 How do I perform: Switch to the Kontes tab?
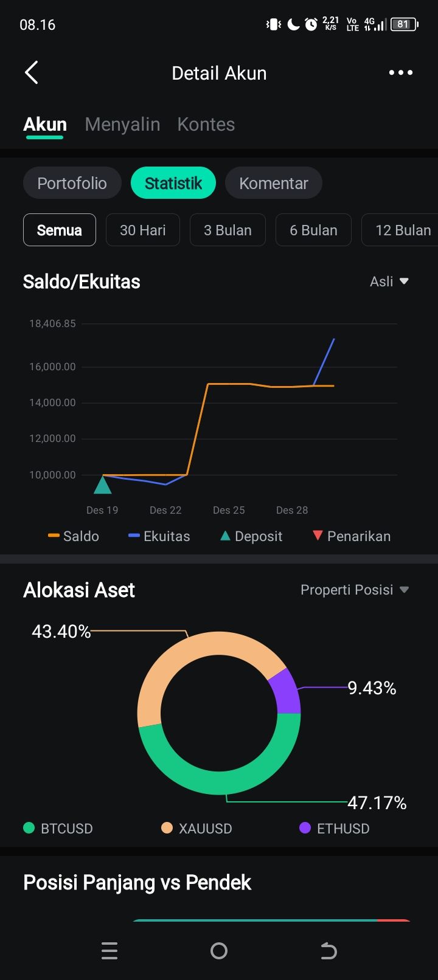206,125
